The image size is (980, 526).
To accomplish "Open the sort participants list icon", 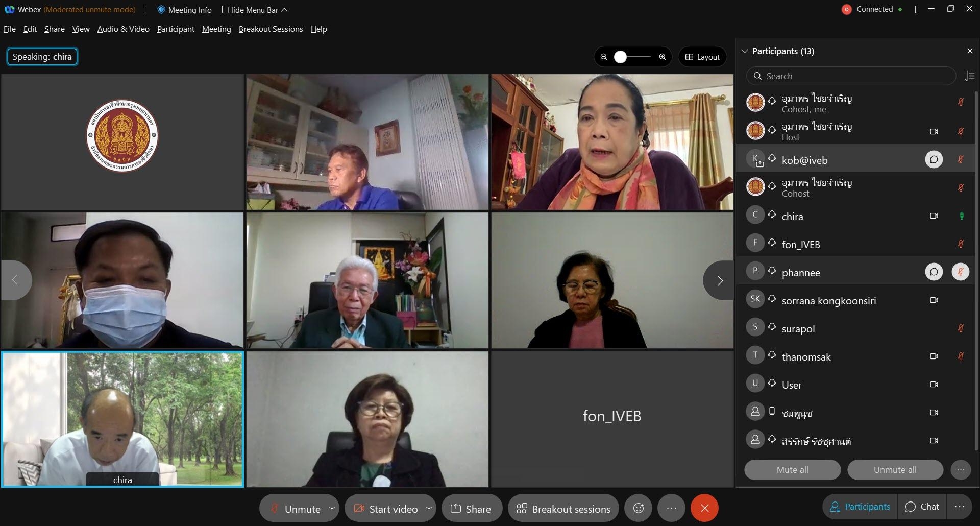I will (970, 76).
